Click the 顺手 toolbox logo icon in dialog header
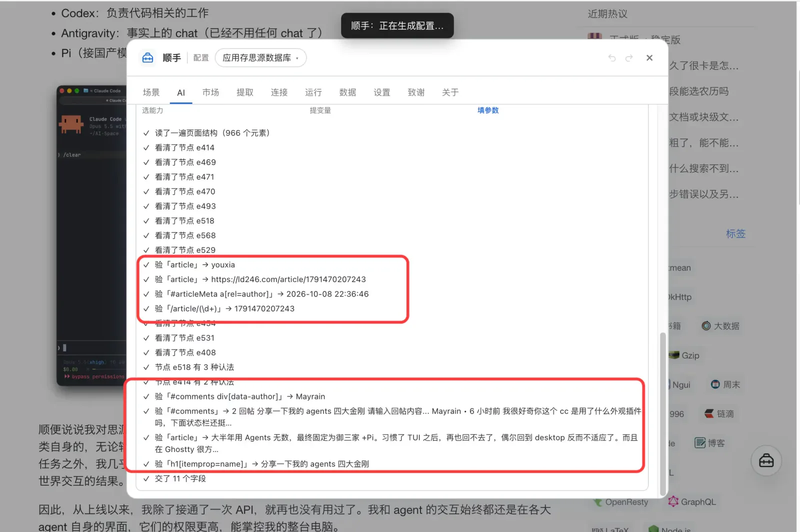The height and width of the screenshot is (532, 800). pos(147,58)
